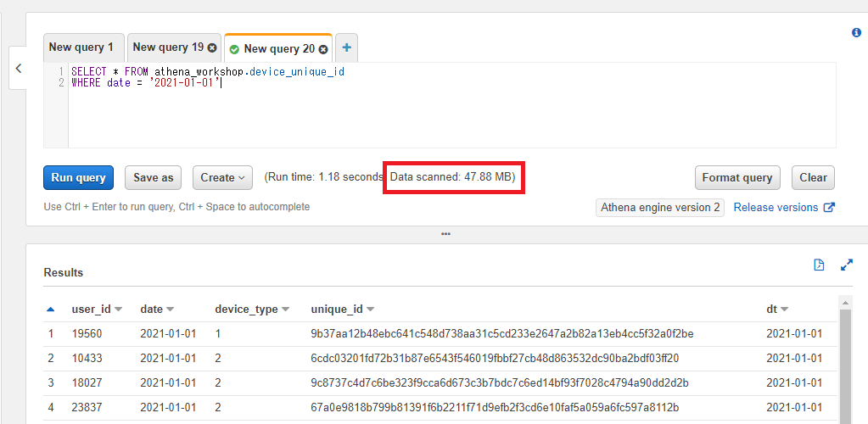The width and height of the screenshot is (868, 424).
Task: Select unique_id starting with 67a0e981
Action: (x=495, y=408)
